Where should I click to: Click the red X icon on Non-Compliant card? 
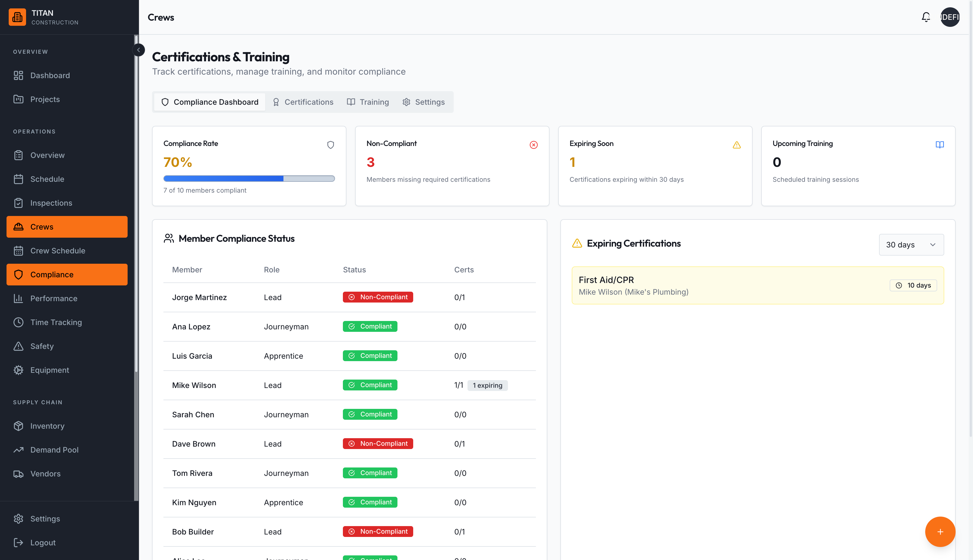click(534, 145)
